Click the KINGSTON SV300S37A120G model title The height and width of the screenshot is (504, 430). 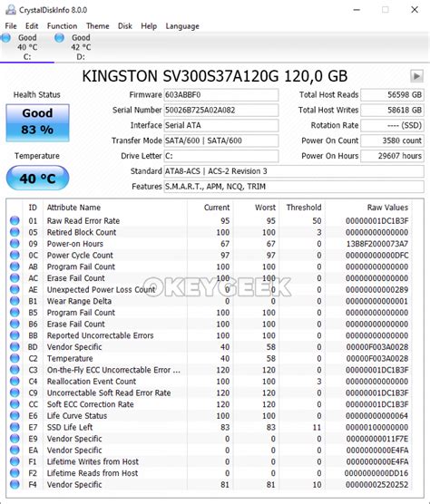[214, 76]
